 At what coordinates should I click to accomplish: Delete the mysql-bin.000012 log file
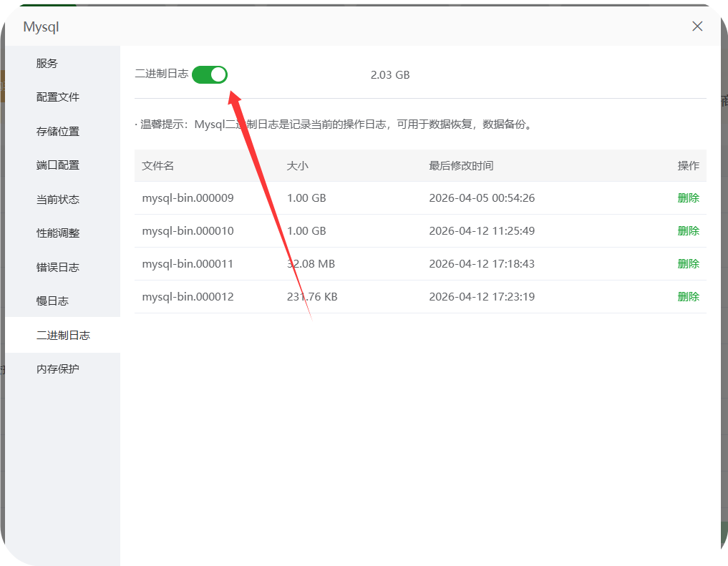(x=688, y=296)
